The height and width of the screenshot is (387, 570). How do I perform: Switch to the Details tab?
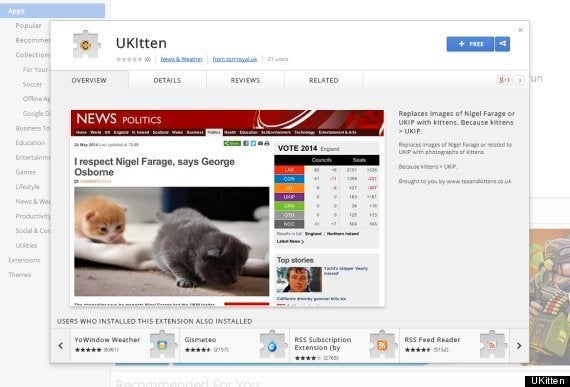coord(167,80)
